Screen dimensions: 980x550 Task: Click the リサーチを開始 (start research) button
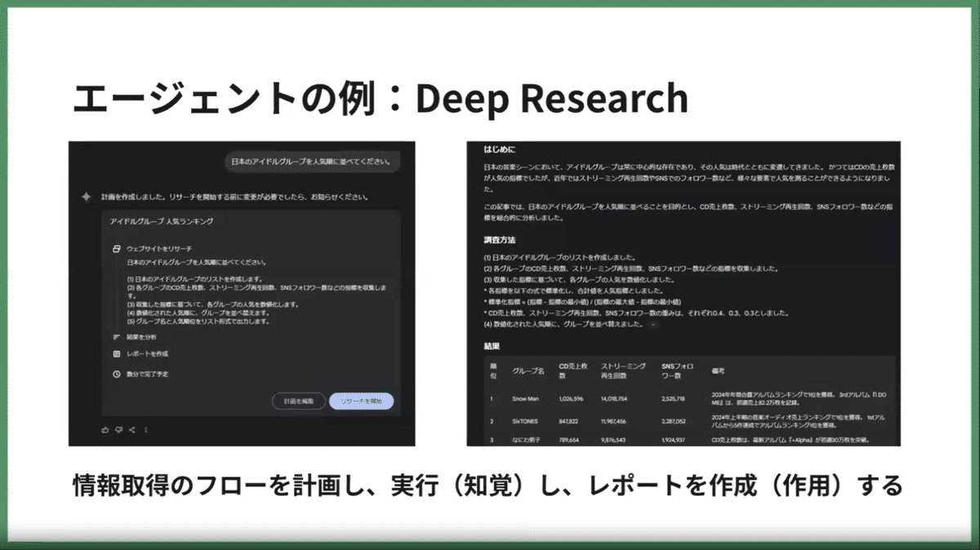pyautogui.click(x=361, y=401)
